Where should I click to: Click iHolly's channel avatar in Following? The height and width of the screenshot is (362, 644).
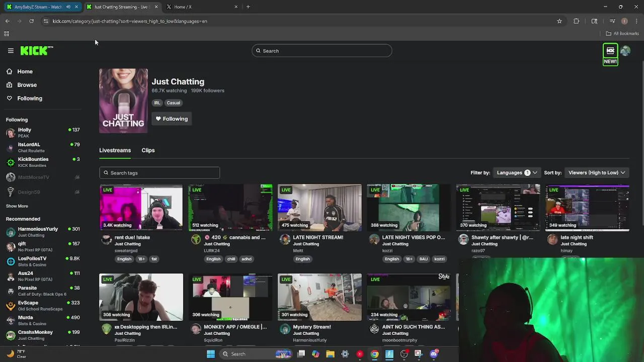coord(11,133)
